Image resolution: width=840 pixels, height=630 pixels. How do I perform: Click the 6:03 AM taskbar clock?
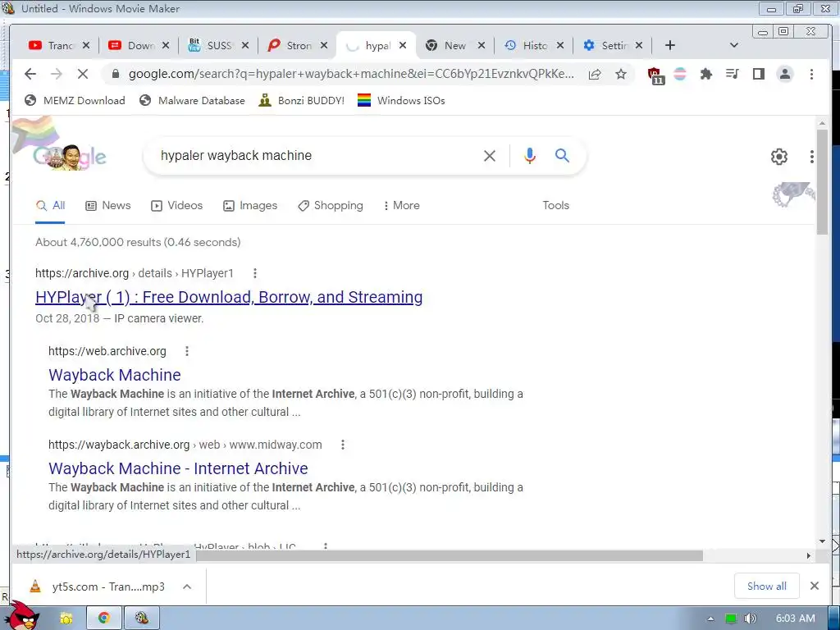point(796,619)
